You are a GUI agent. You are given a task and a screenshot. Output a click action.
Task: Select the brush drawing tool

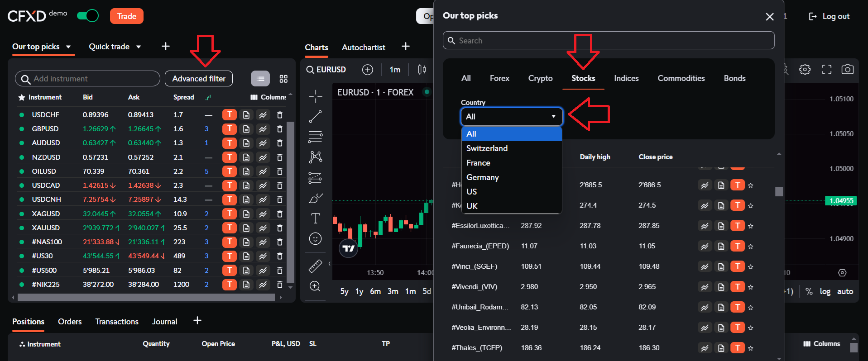click(x=316, y=198)
